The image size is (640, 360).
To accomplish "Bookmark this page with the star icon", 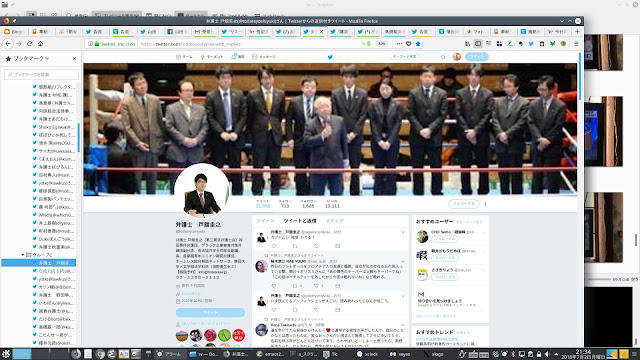I will (418, 44).
